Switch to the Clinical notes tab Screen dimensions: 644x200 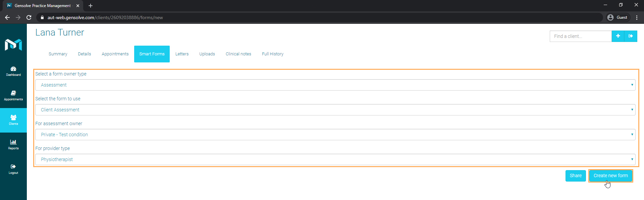238,54
